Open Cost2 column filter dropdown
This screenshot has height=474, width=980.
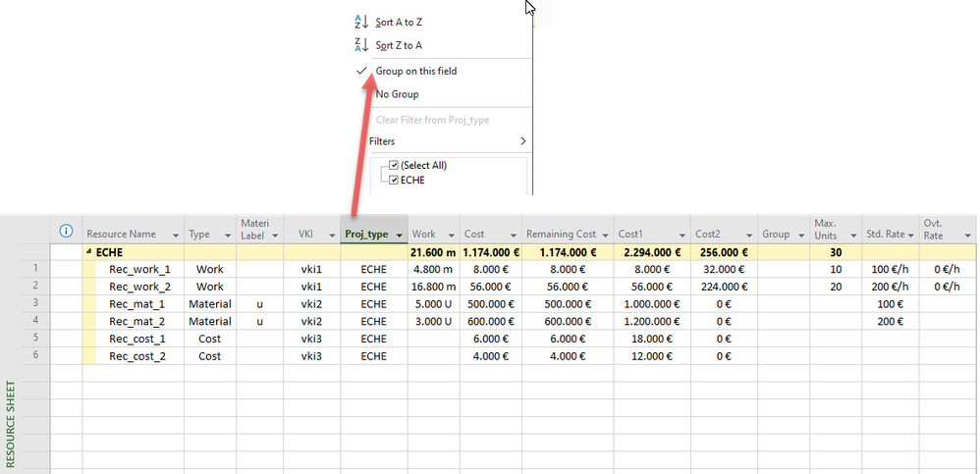point(749,235)
